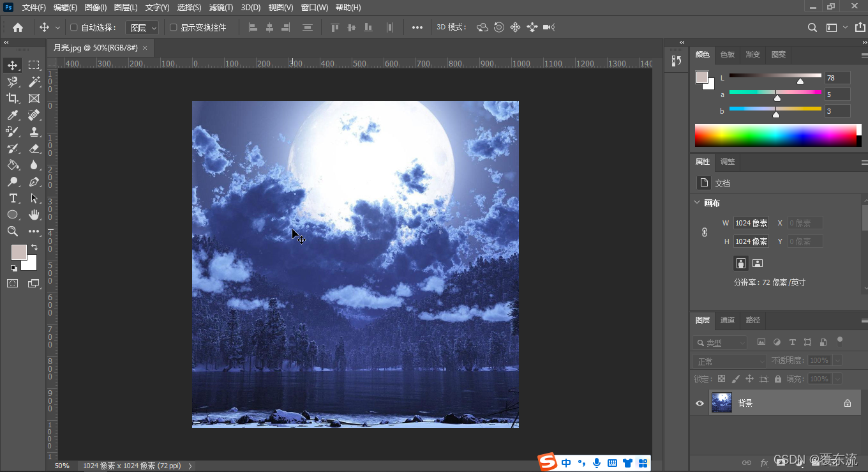Select the Brush tool
868x472 pixels.
coord(13,132)
